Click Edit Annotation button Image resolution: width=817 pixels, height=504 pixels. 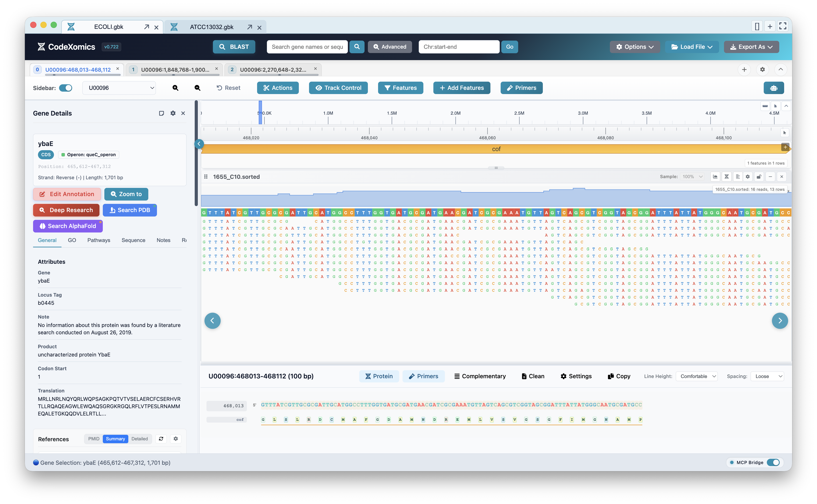pos(67,194)
